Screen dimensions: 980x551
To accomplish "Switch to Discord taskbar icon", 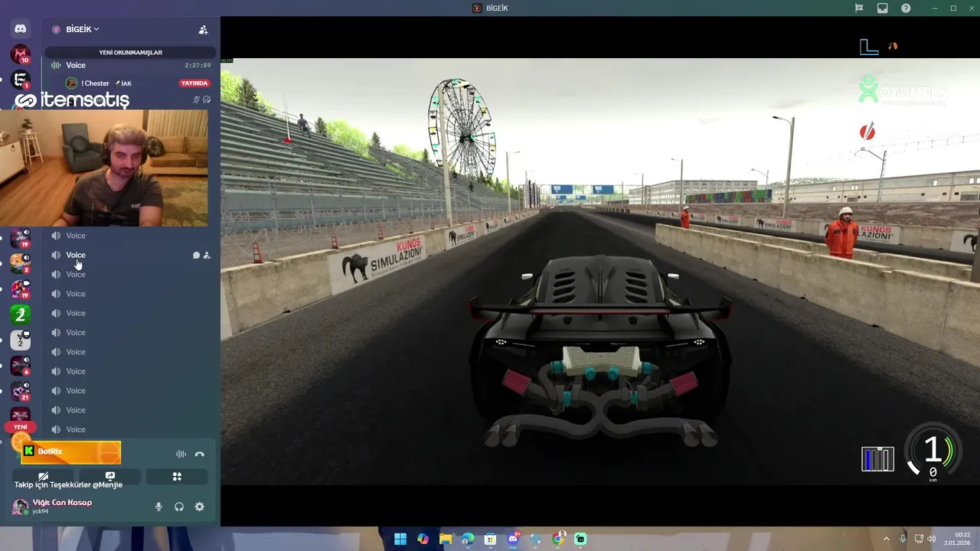I will pyautogui.click(x=513, y=539).
